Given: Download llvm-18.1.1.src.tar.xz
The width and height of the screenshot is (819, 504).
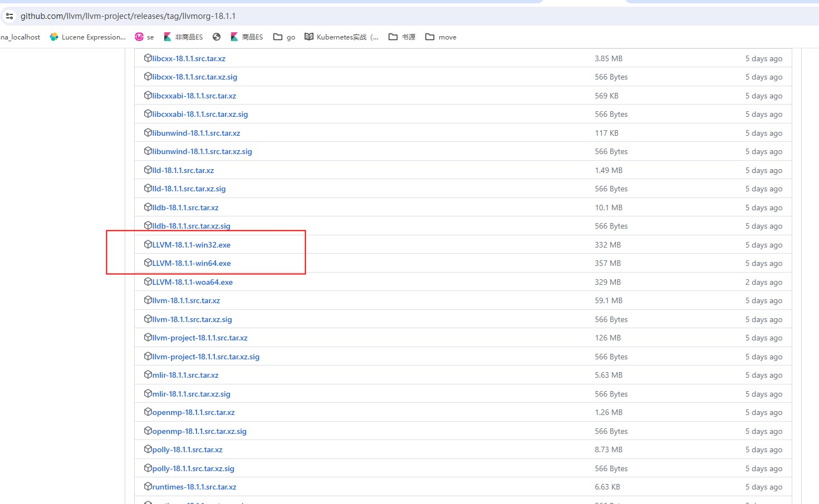Looking at the screenshot, I should tap(186, 300).
